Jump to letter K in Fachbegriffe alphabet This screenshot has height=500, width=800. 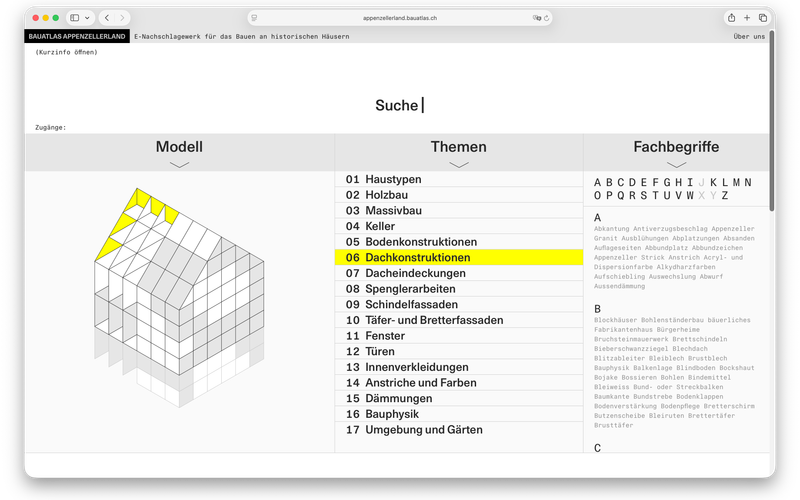(x=713, y=182)
